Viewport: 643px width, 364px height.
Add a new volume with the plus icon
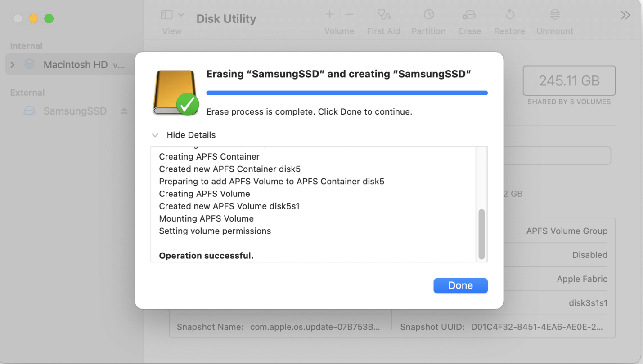click(x=330, y=14)
